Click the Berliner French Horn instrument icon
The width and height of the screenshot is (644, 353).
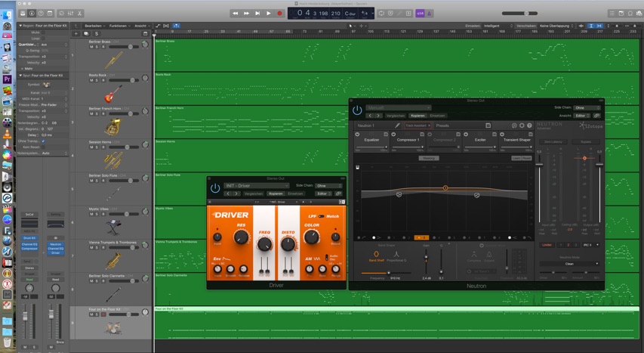[113, 126]
